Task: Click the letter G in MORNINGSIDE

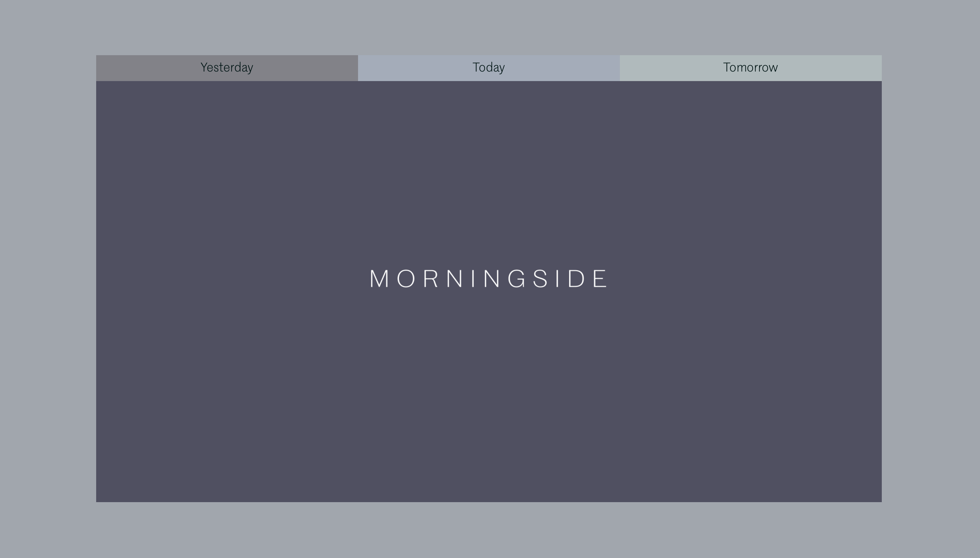Action: [x=517, y=279]
